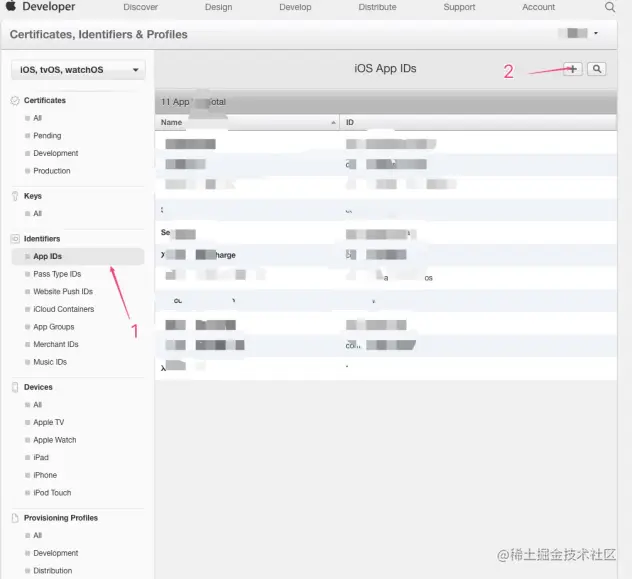Search App IDs with magnifier button
This screenshot has height=579, width=633.
(597, 69)
